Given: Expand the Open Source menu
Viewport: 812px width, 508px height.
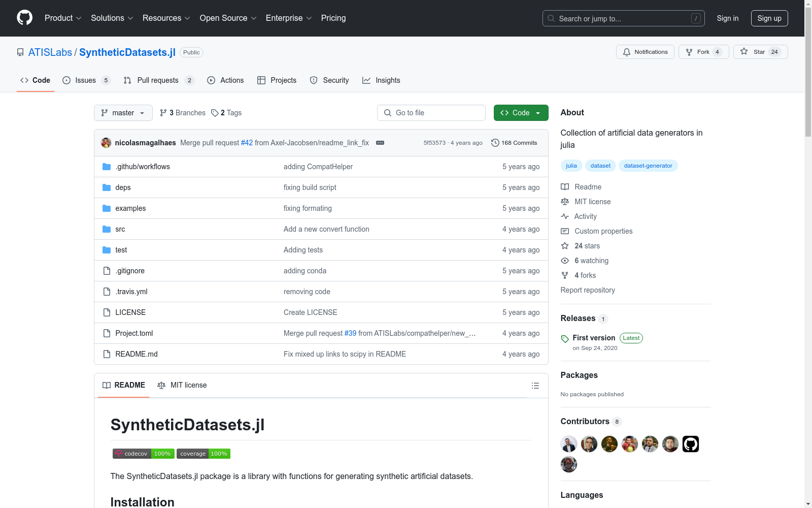Looking at the screenshot, I should pyautogui.click(x=228, y=18).
